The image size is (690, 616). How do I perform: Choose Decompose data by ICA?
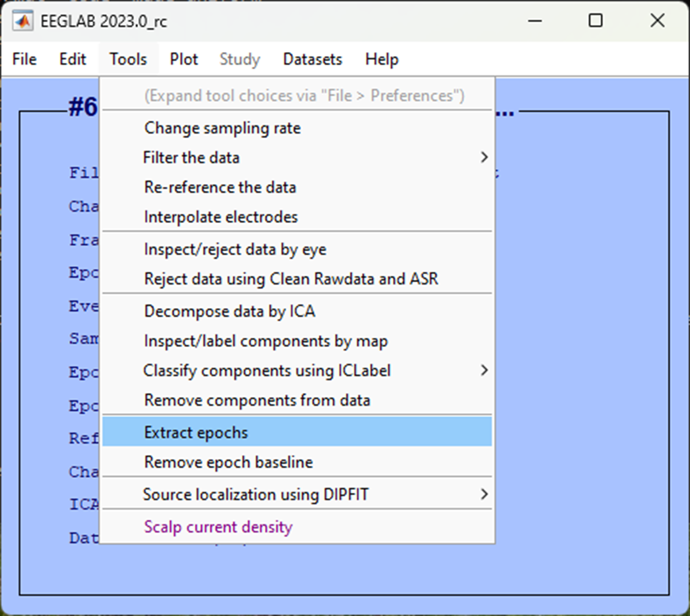pos(229,312)
